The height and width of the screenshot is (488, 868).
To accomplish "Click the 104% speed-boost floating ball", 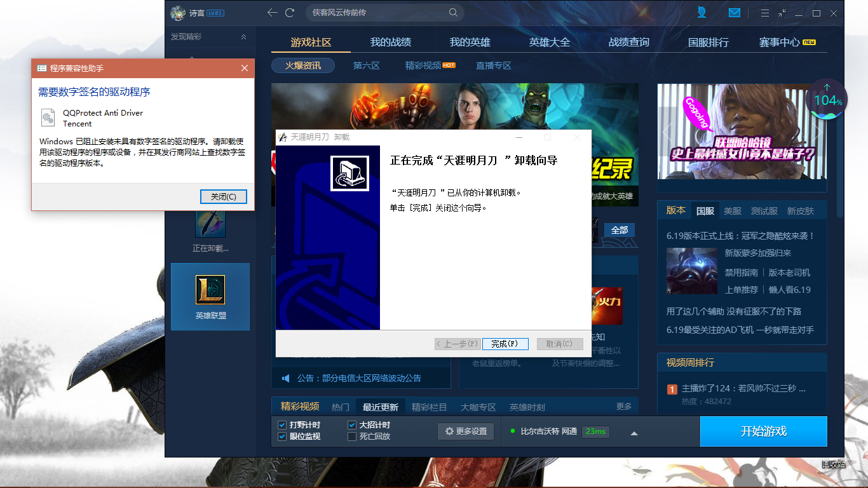I will (827, 100).
